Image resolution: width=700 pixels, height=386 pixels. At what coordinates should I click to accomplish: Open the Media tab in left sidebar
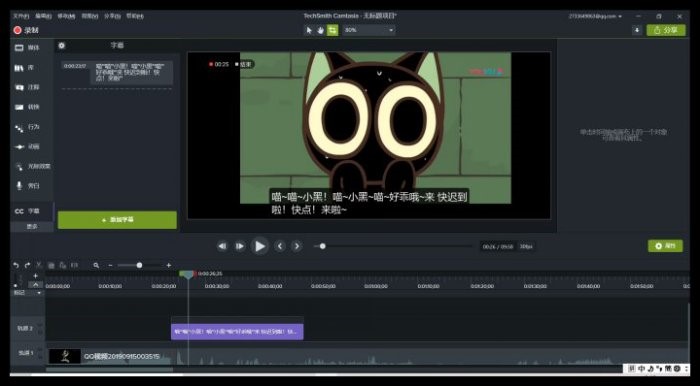[28, 48]
